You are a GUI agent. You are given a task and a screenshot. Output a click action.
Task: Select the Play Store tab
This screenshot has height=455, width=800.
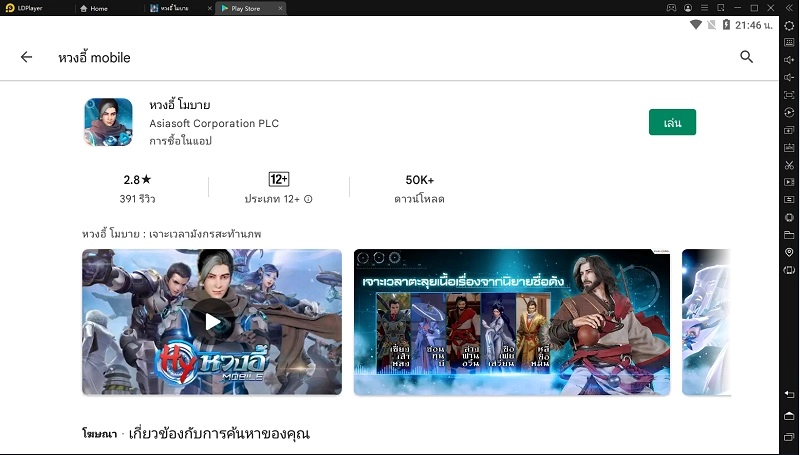pyautogui.click(x=245, y=8)
